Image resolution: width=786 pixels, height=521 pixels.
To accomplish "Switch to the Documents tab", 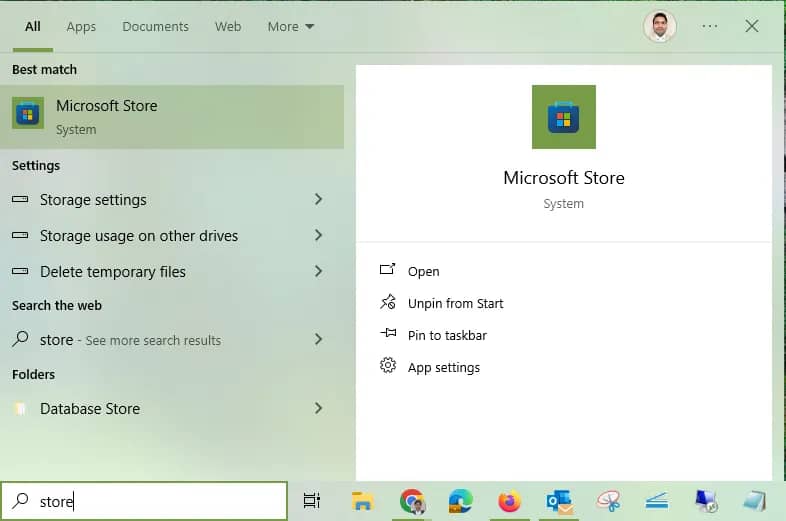I will coord(155,27).
